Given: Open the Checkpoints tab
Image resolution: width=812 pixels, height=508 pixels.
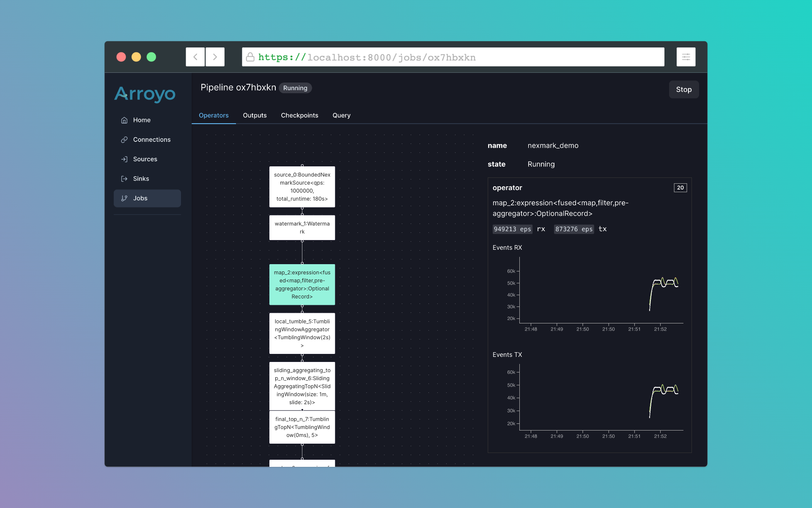Looking at the screenshot, I should coord(299,115).
